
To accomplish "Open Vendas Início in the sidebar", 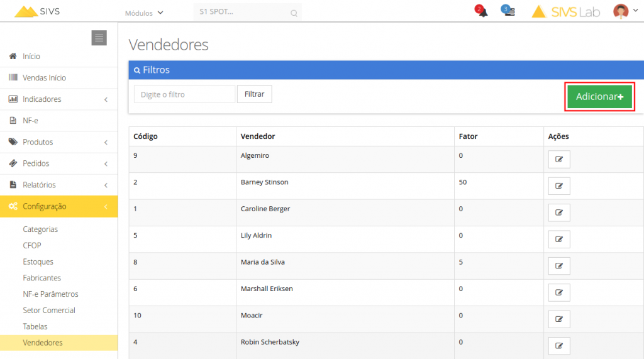I will (x=58, y=77).
